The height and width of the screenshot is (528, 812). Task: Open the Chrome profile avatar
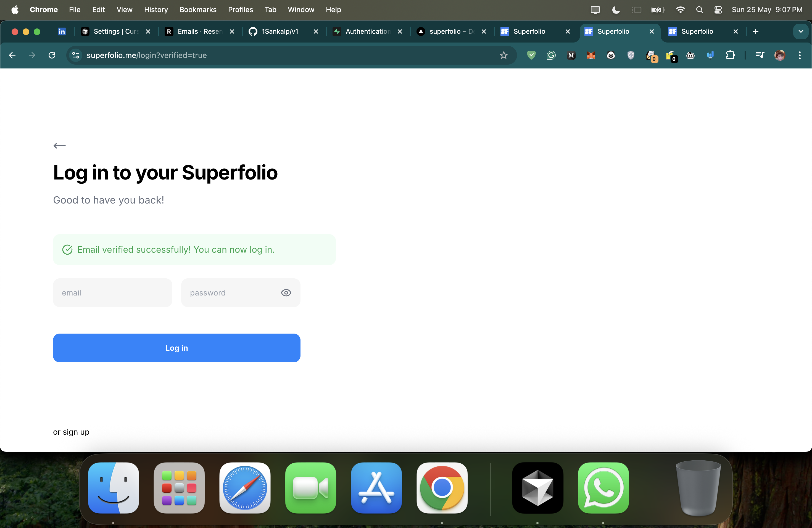pos(780,55)
